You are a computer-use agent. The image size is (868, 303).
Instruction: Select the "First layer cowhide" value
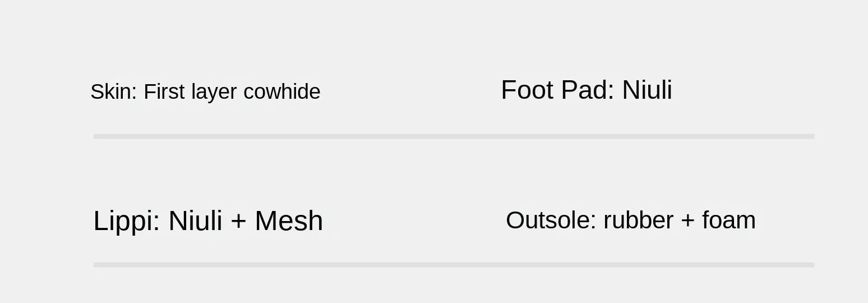232,91
